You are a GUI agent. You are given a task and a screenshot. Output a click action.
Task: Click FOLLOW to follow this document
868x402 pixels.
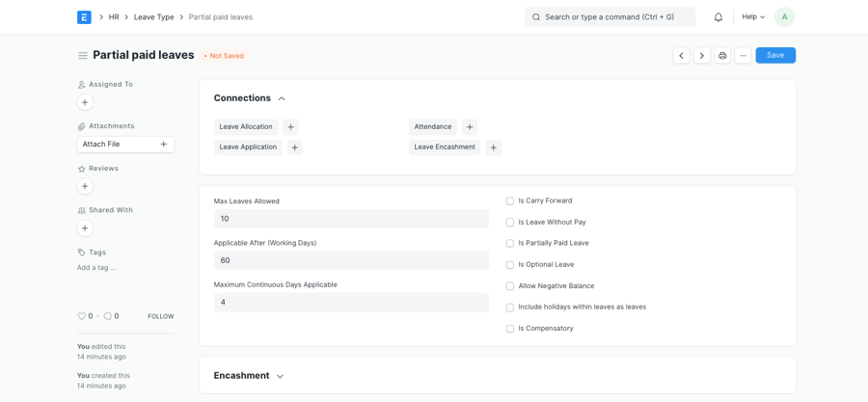click(160, 316)
